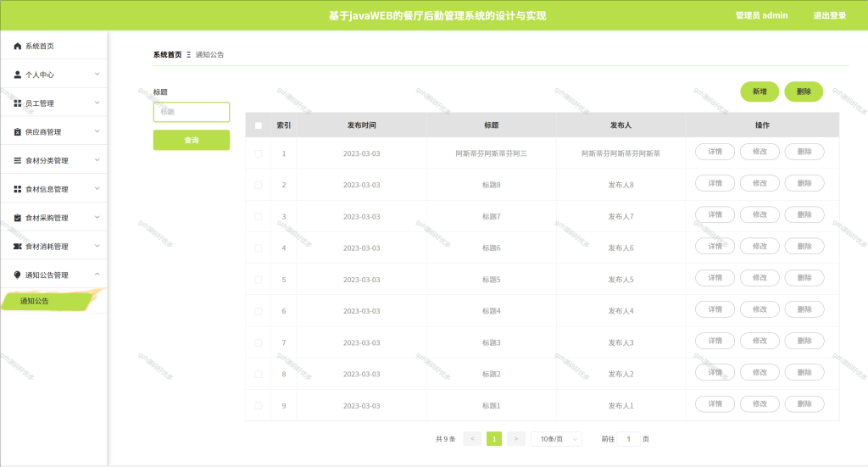
Task: Click 删除 for row index 1
Action: pyautogui.click(x=804, y=152)
